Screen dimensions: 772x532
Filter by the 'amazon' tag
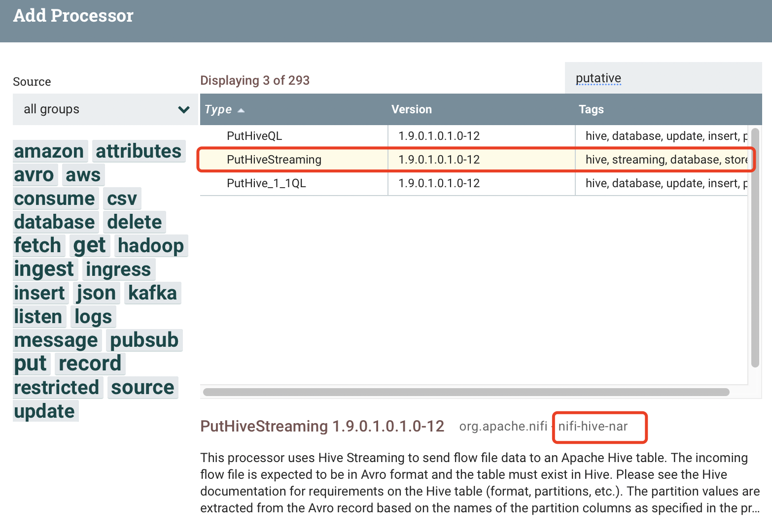coord(49,151)
